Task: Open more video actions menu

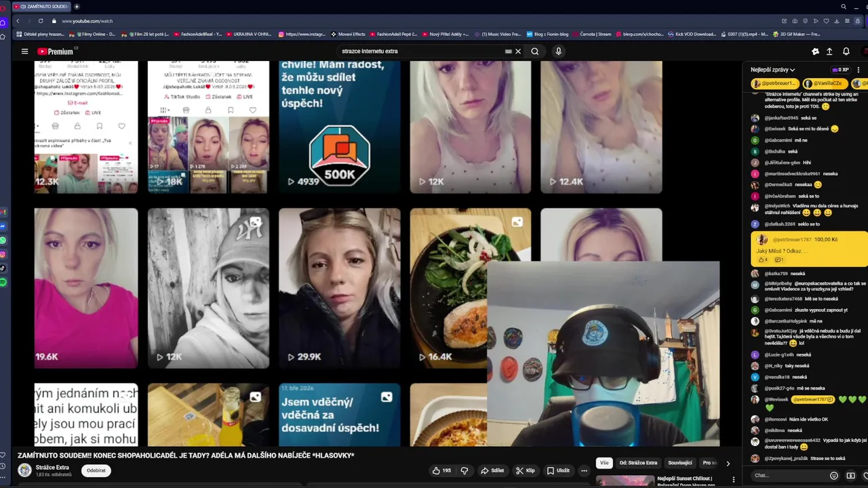Action: (x=584, y=470)
